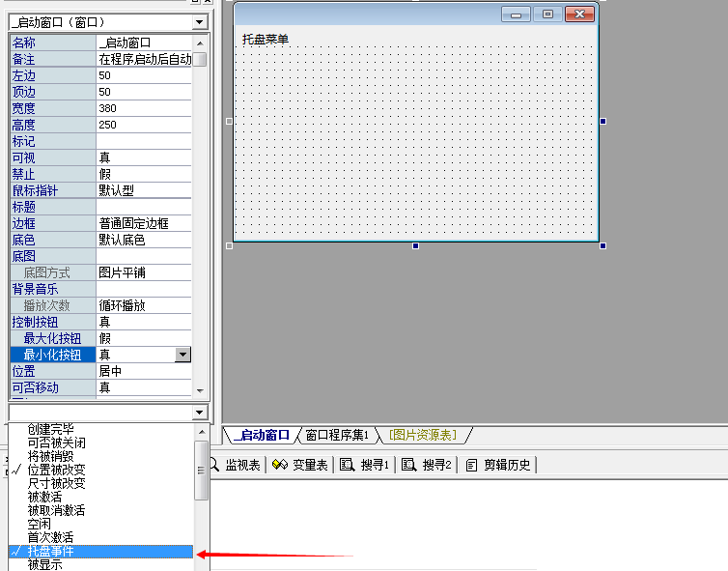The width and height of the screenshot is (728, 571).
Task: Select the 首次激活 event entry
Action: [100, 537]
